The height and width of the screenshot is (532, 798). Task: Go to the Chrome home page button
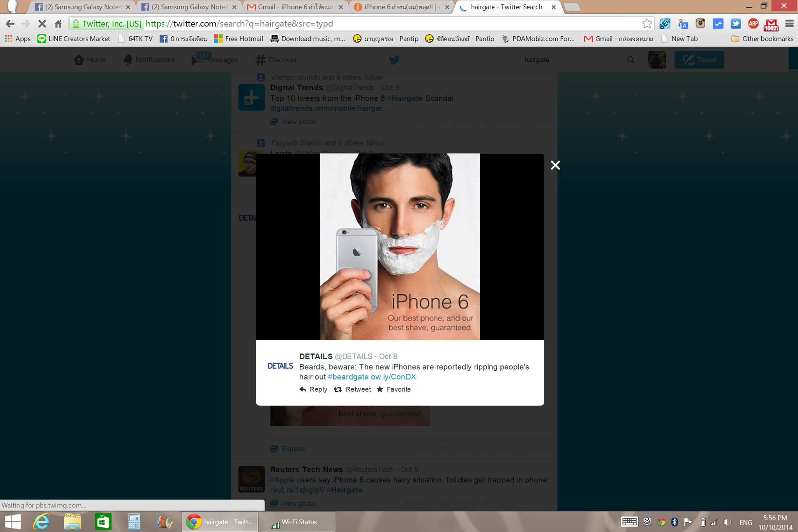[58, 24]
